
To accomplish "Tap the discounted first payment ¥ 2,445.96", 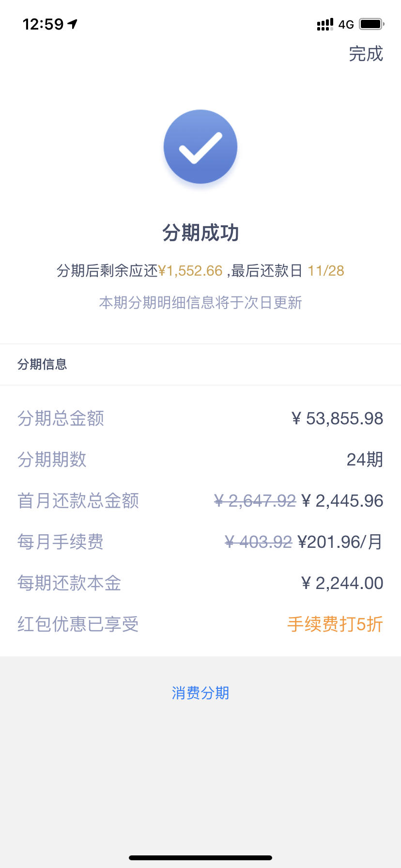I will point(342,501).
